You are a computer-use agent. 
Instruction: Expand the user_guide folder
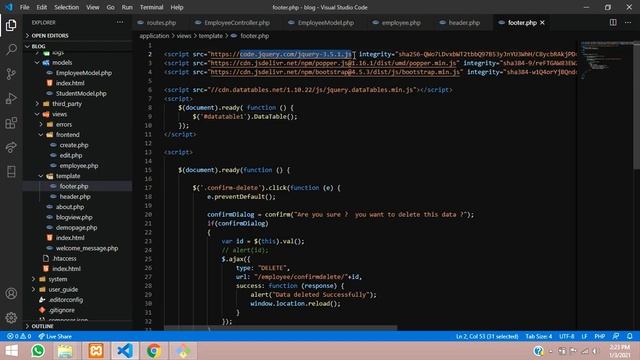click(63, 289)
